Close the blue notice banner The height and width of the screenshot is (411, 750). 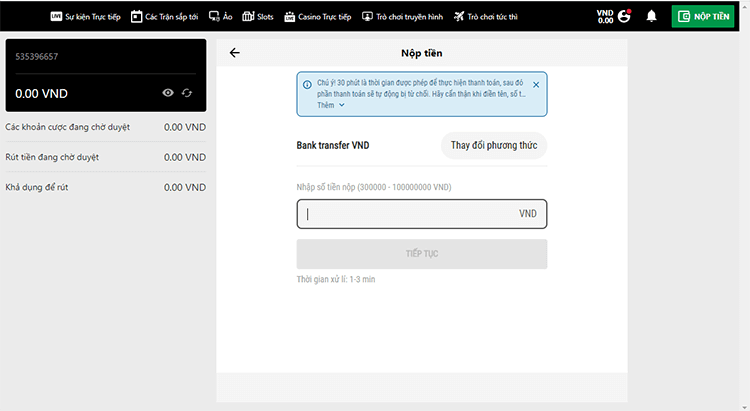coord(536,85)
